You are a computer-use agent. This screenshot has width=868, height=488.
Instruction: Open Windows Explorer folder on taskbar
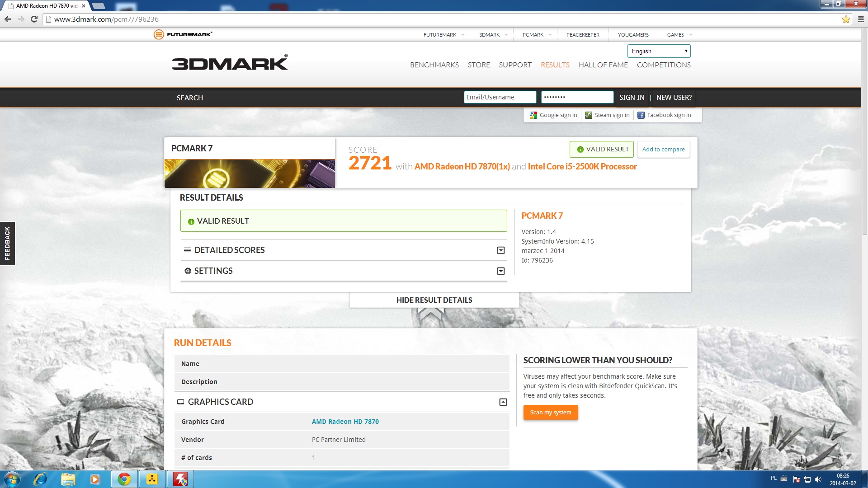[68, 479]
